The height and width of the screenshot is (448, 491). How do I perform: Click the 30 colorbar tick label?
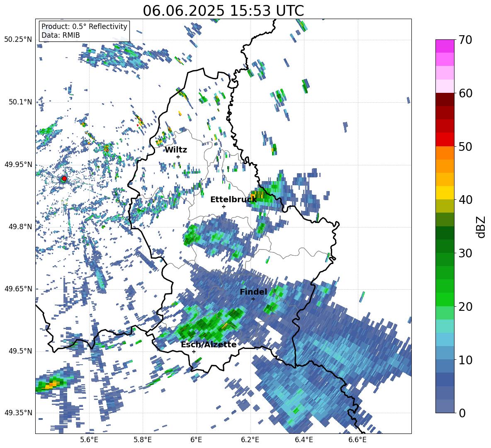pos(465,253)
